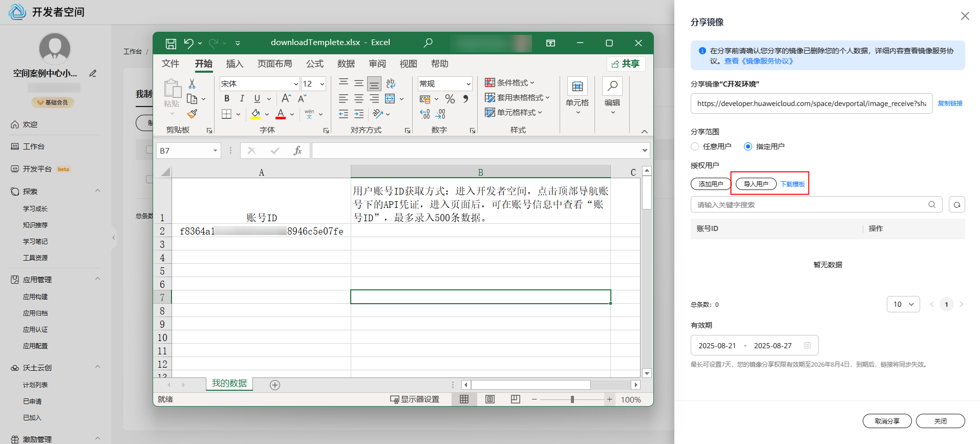
Task: Decrease font size with smaller A icon
Action: pos(302,98)
